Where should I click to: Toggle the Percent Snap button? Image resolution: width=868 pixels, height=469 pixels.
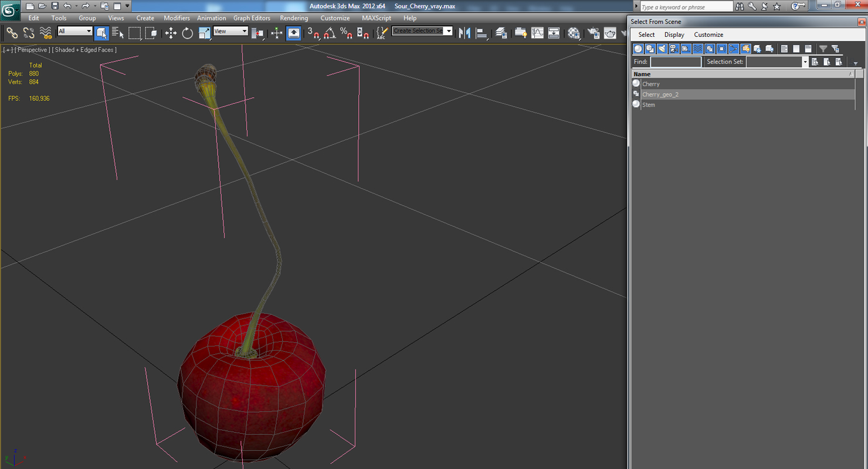click(x=346, y=33)
